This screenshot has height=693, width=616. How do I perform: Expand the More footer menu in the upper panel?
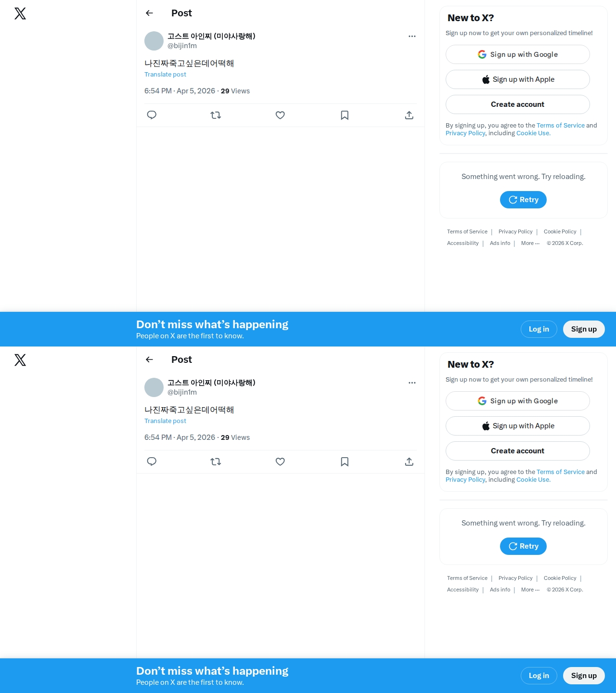point(530,243)
